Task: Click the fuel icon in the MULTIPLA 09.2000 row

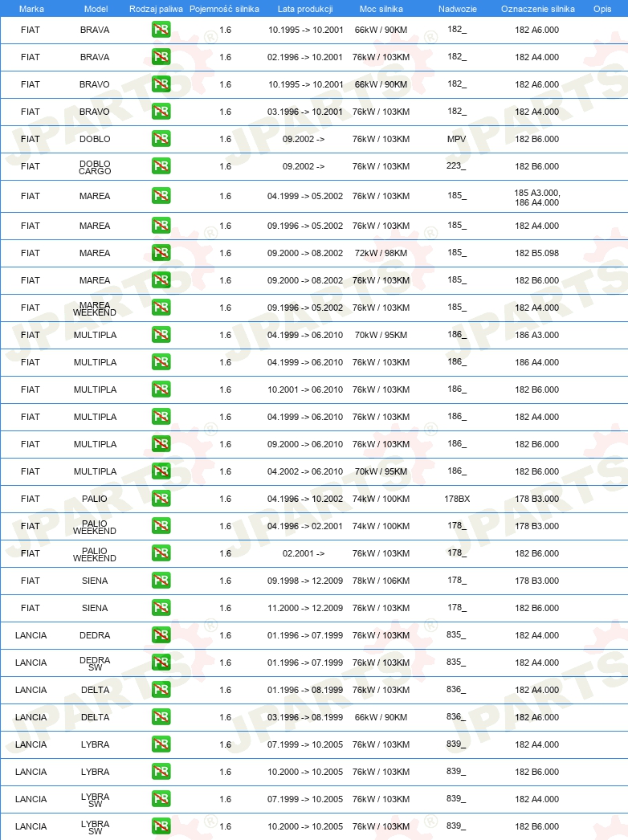Action: coord(161,444)
